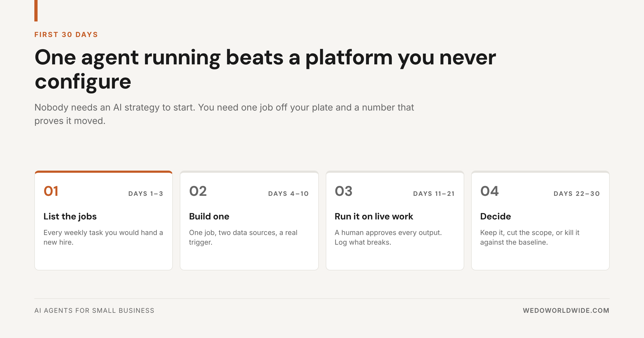Open the 'Run it on live work' card
This screenshot has width=644, height=338.
tap(395, 221)
